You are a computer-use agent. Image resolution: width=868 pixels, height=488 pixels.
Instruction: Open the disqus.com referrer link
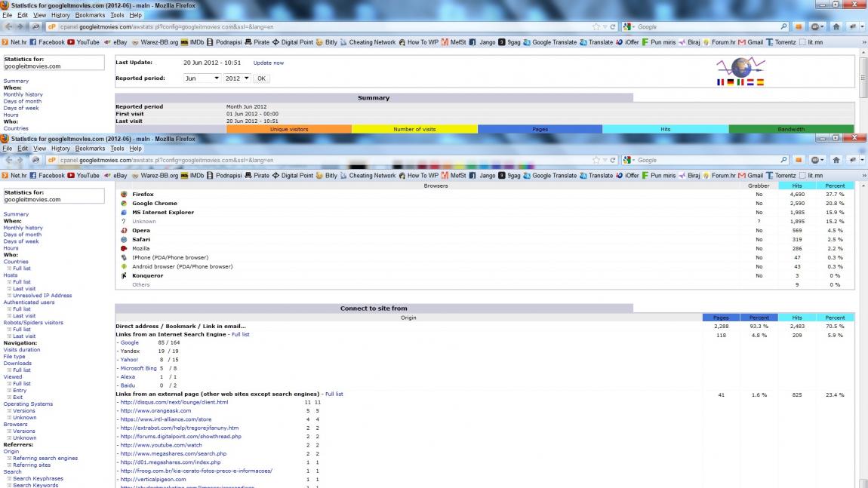tap(174, 402)
